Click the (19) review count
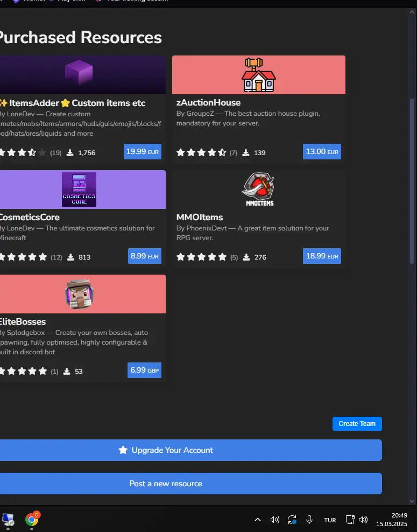Viewport: 417px width, 532px height. pyautogui.click(x=56, y=153)
